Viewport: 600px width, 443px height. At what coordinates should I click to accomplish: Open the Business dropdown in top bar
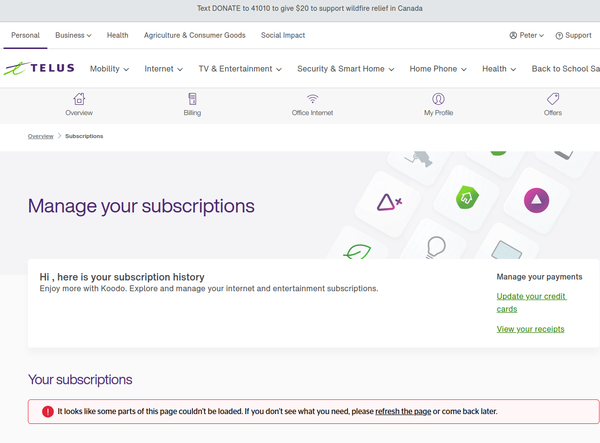(73, 35)
